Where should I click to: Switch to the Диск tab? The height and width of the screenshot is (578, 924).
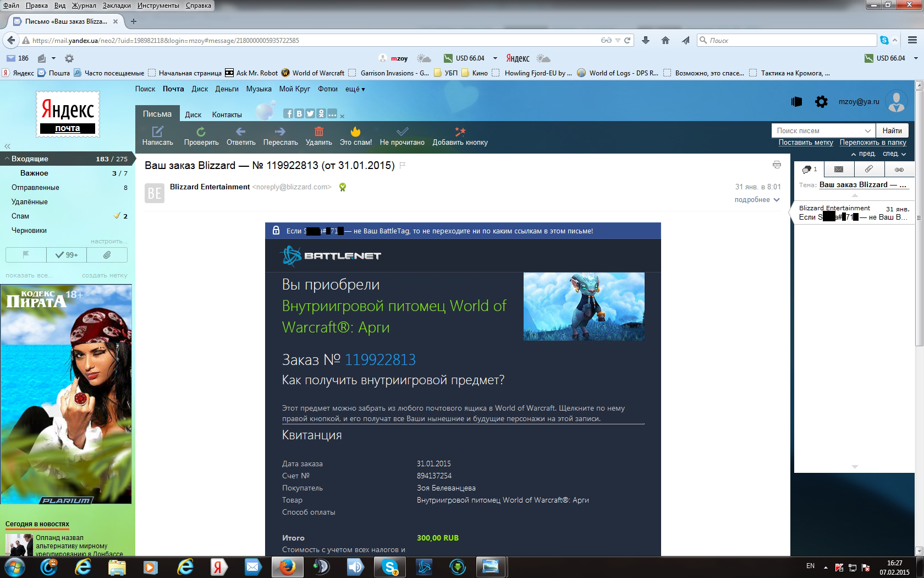click(x=193, y=114)
